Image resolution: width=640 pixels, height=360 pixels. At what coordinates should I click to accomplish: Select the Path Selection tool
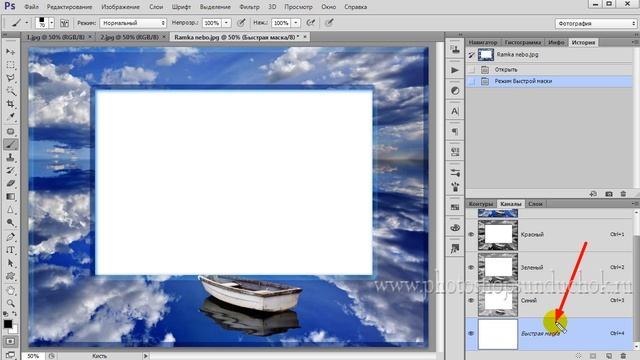(11, 263)
